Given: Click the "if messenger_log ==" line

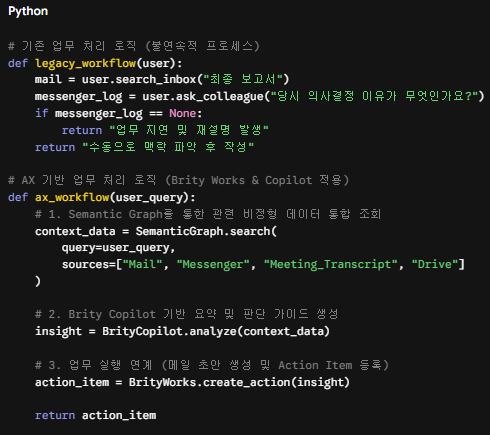Looking at the screenshot, I should [119, 114].
